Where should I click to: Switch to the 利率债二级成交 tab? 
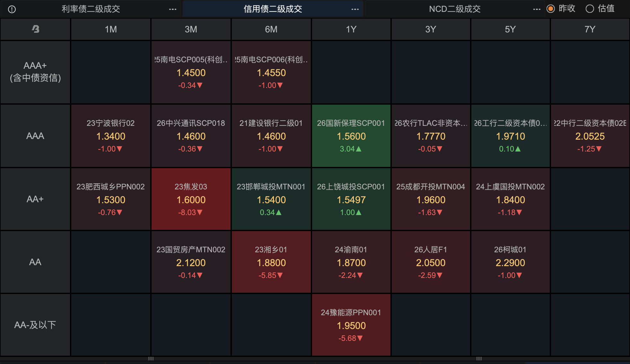[91, 9]
